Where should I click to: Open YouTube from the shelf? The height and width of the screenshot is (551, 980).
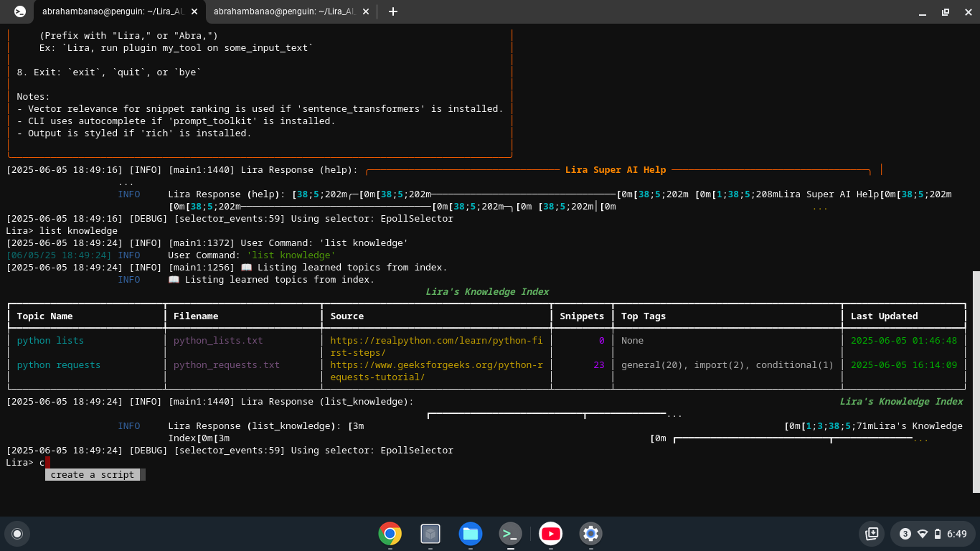[550, 534]
